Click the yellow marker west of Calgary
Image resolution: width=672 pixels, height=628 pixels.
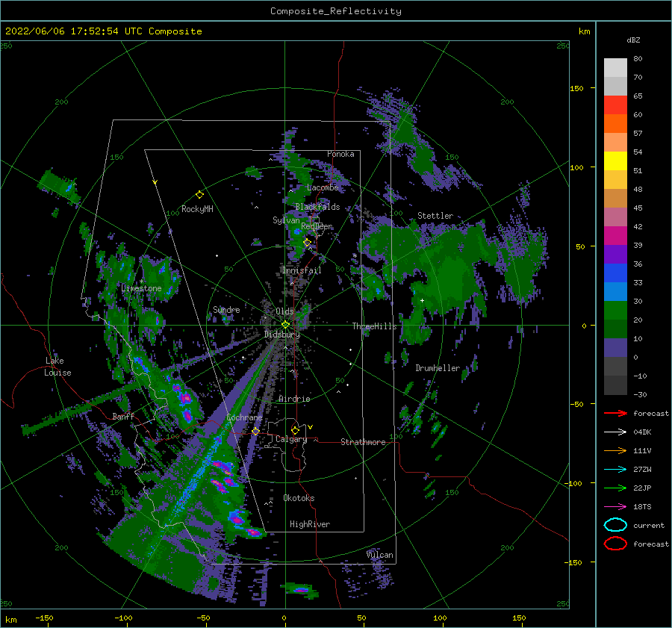point(255,431)
